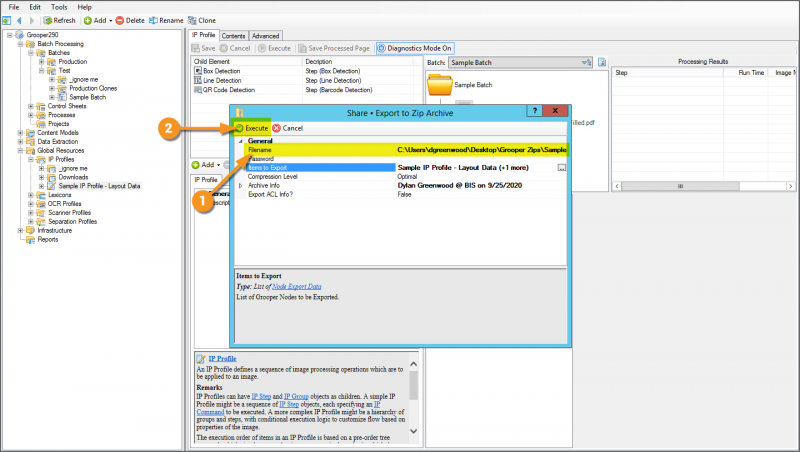800x452 pixels.
Task: Open the File menu
Action: [14, 7]
